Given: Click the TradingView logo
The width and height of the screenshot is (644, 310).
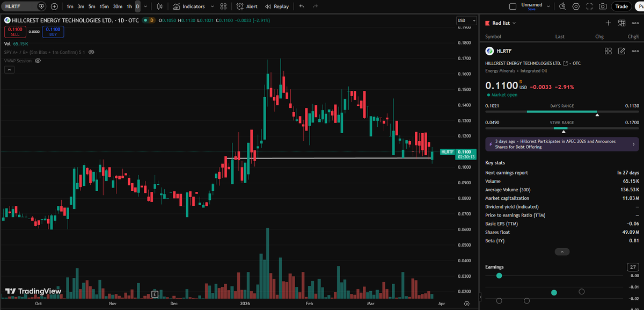Looking at the screenshot, I should 33,291.
